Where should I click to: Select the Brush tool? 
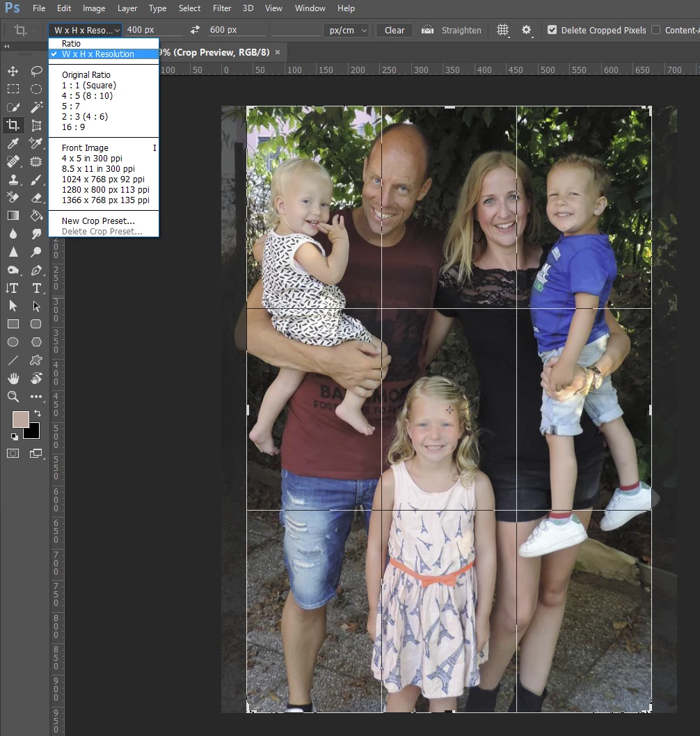36,179
